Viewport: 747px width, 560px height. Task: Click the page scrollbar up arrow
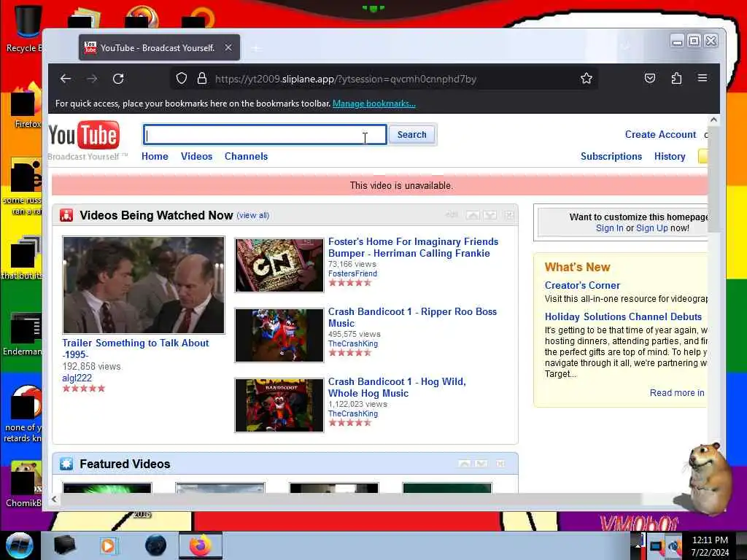click(x=713, y=120)
